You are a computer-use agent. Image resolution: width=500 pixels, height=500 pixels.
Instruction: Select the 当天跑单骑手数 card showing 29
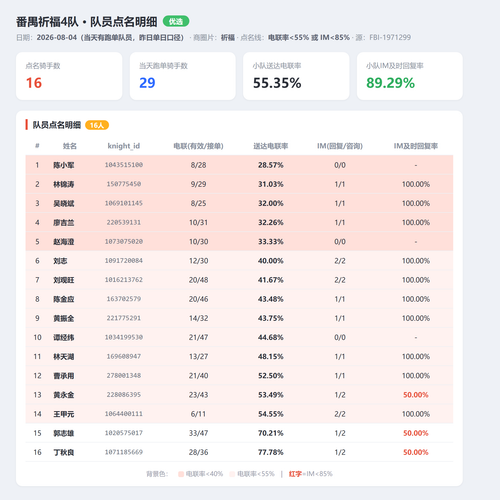pos(183,76)
